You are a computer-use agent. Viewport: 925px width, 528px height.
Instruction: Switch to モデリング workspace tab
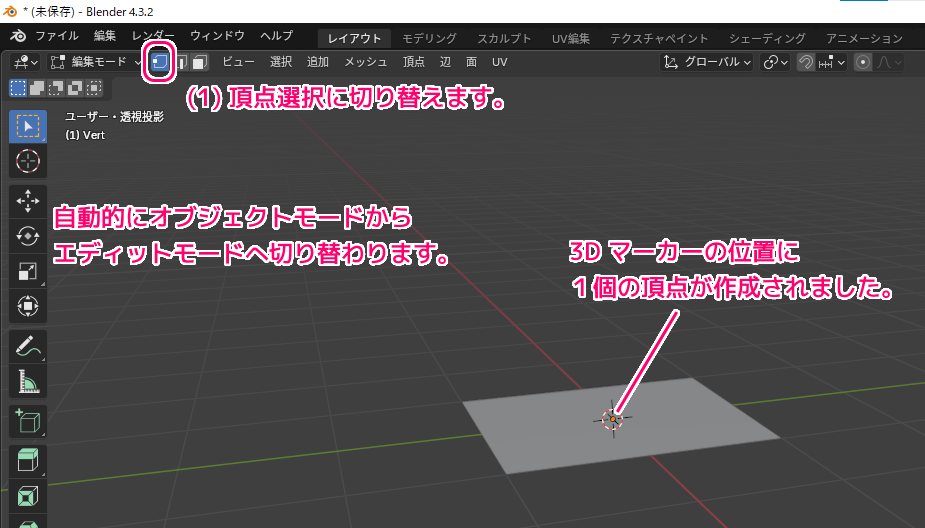pyautogui.click(x=429, y=38)
